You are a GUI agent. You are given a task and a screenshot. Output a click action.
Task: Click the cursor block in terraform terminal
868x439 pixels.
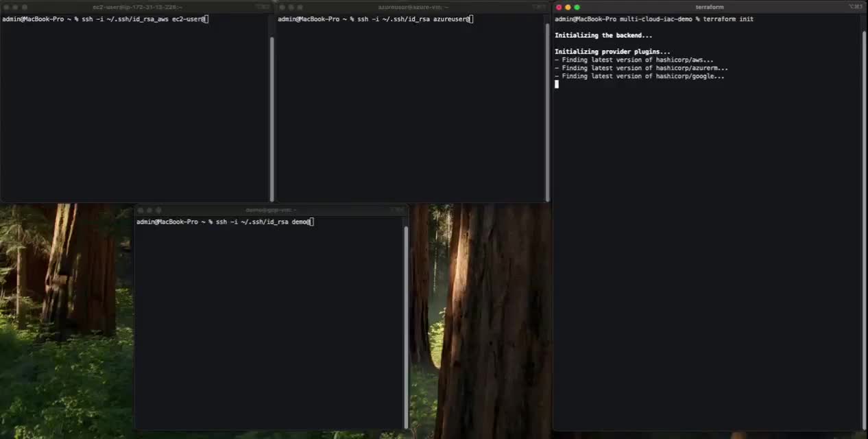pos(557,84)
